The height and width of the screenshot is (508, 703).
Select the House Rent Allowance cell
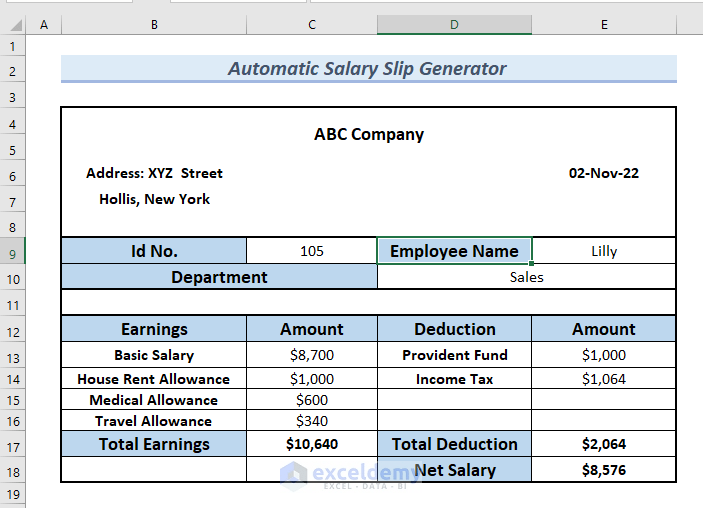tap(154, 379)
